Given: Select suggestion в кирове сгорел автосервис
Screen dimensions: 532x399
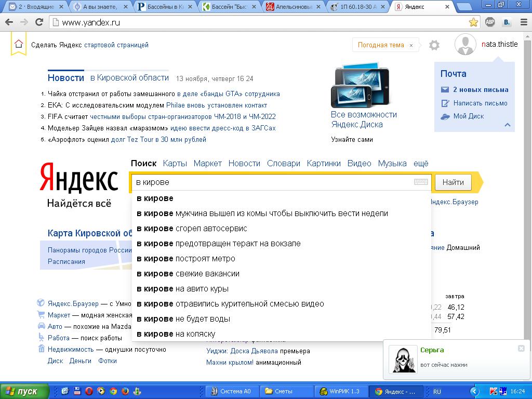Looking at the screenshot, I should coord(281,229).
